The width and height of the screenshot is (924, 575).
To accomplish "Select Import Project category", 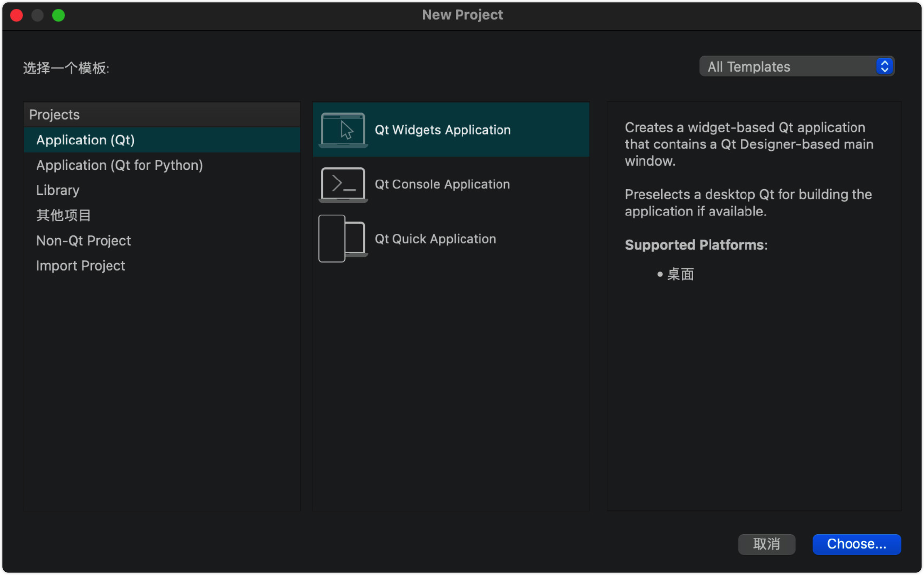I will coord(80,266).
